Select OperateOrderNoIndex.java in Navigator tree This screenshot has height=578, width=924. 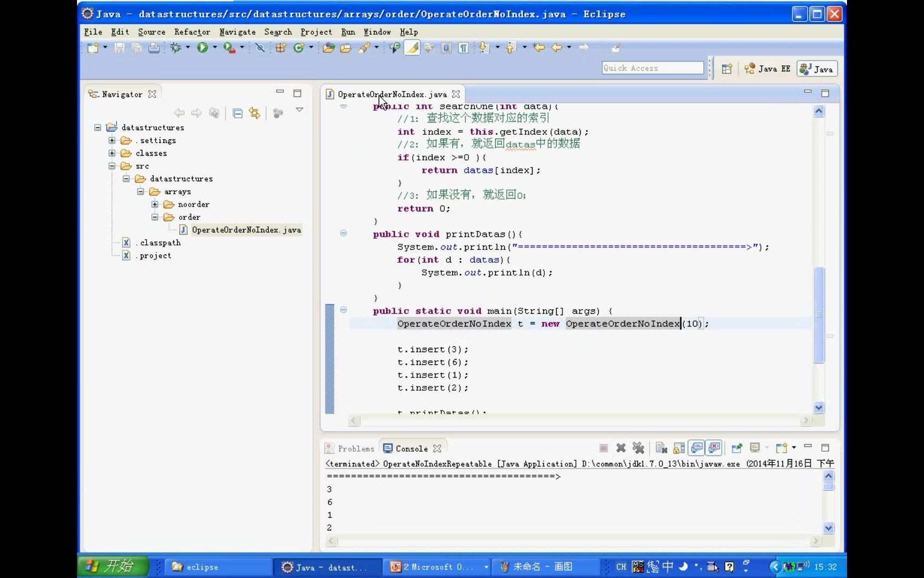pyautogui.click(x=246, y=230)
